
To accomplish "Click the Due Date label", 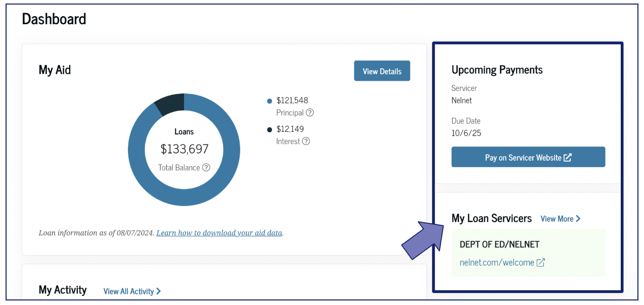I will (x=466, y=121).
